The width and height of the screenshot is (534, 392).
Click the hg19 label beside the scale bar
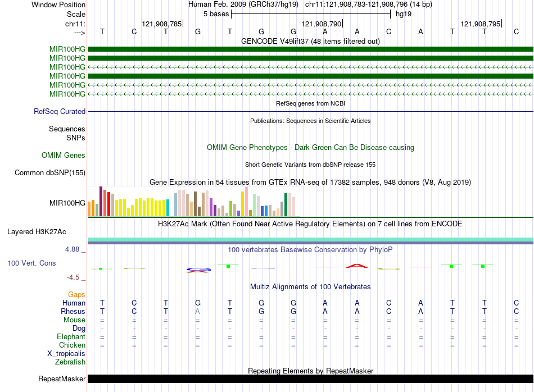404,14
